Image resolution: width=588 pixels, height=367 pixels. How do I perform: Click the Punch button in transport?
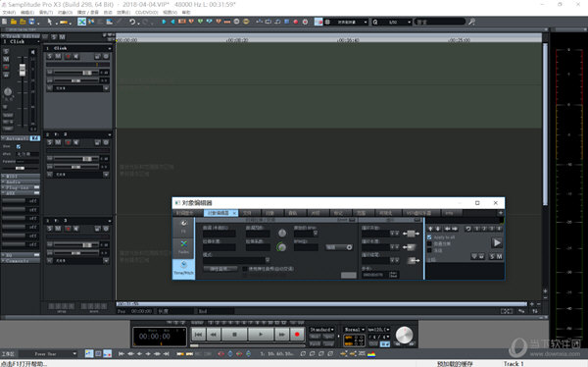click(315, 343)
